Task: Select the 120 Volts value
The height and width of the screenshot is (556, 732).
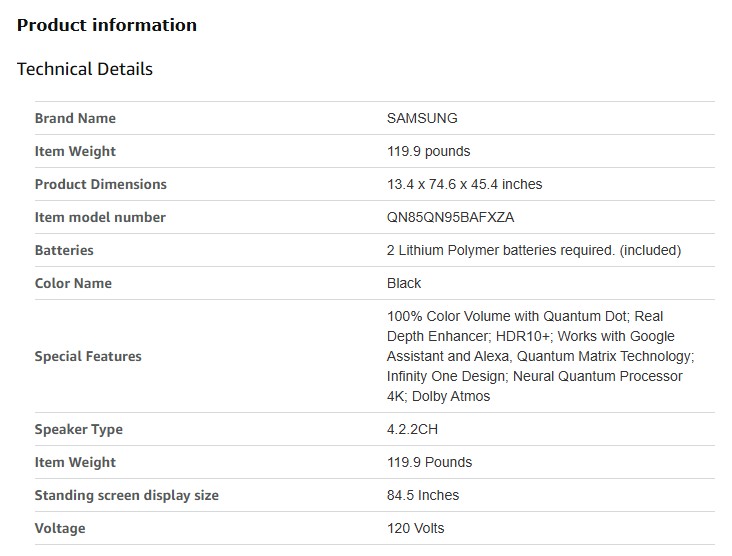Action: click(415, 528)
